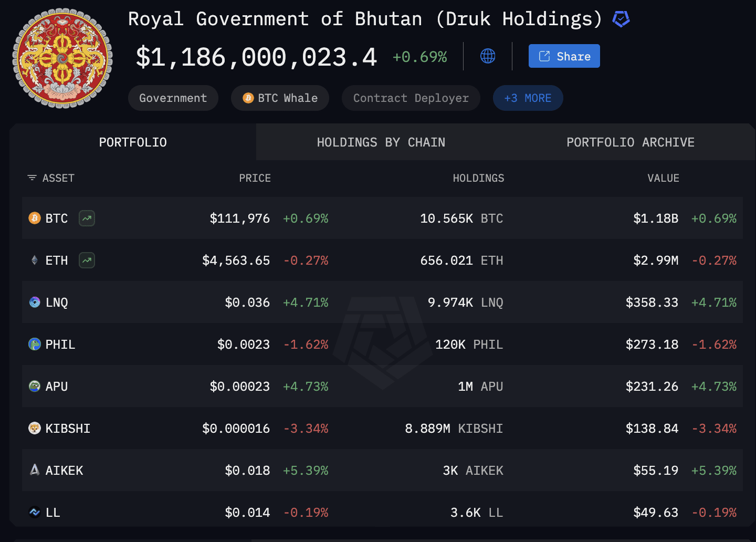Select the BTC Whale tag
Image resolution: width=756 pixels, height=542 pixels.
pos(280,98)
